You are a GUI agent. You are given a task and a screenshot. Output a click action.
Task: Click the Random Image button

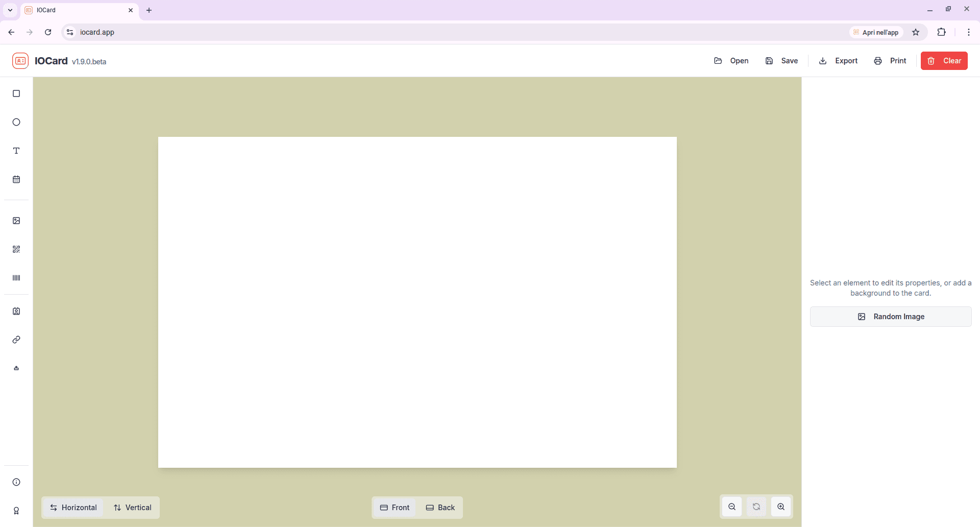click(891, 317)
